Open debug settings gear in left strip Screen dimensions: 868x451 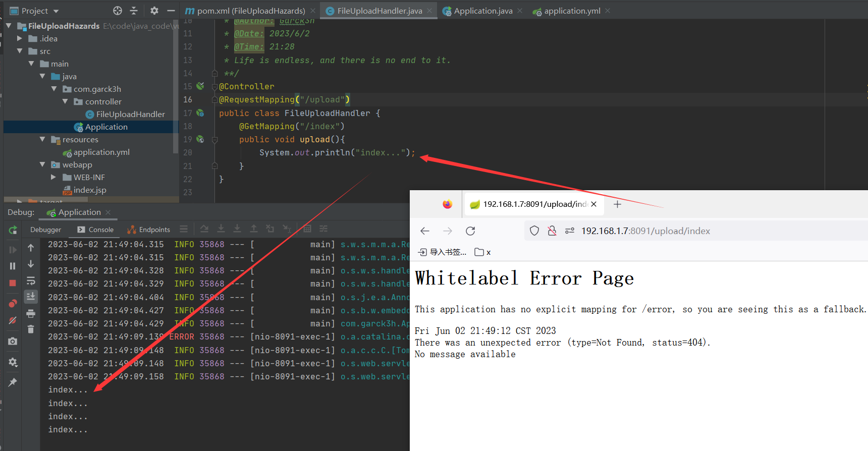tap(13, 362)
